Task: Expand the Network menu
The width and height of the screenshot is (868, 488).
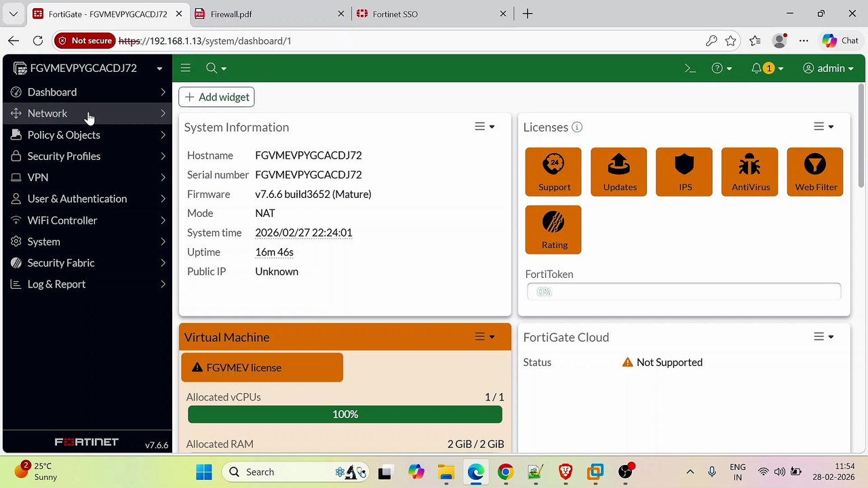Action: point(87,113)
